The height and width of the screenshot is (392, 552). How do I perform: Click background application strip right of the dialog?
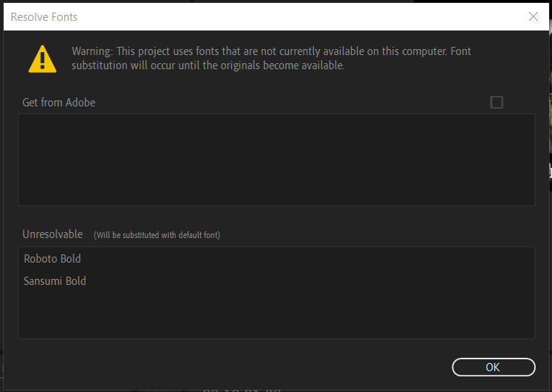pyautogui.click(x=550, y=186)
